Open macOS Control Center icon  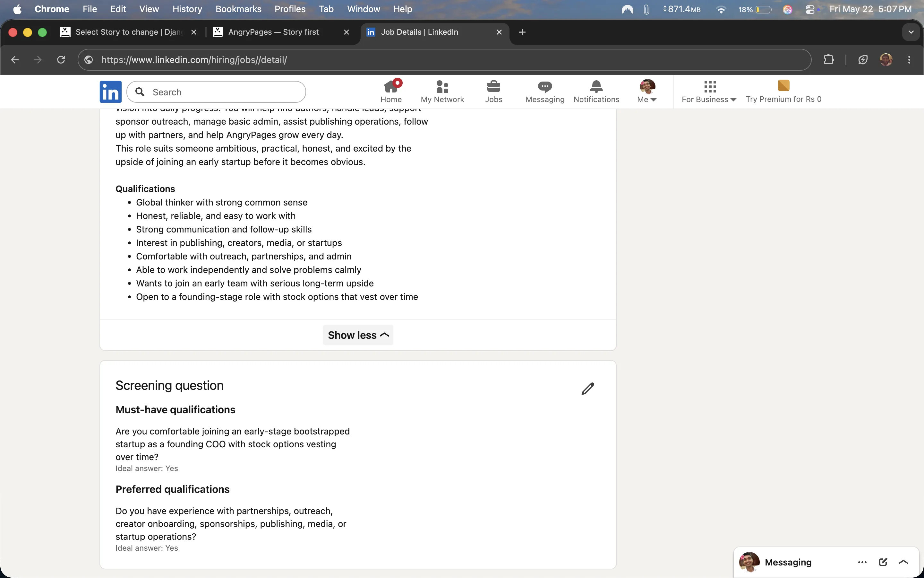[x=810, y=9]
